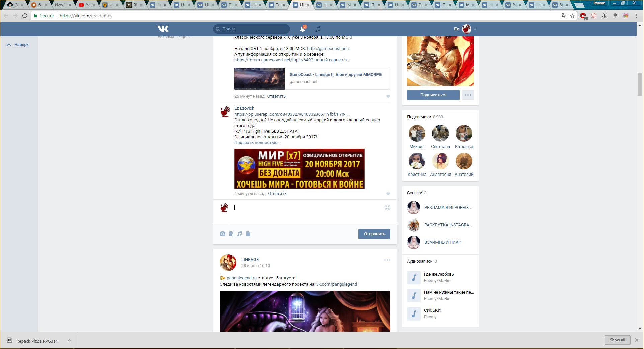
Task: Attach a document to the comment
Action: click(248, 234)
